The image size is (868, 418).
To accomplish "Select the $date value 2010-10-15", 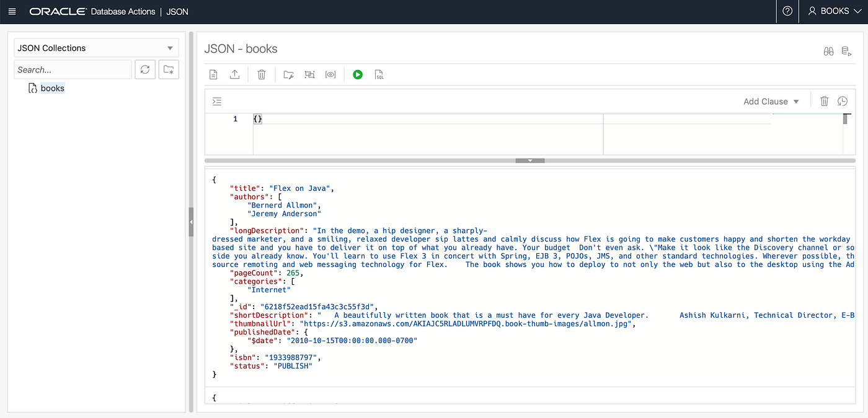I will coord(352,341).
